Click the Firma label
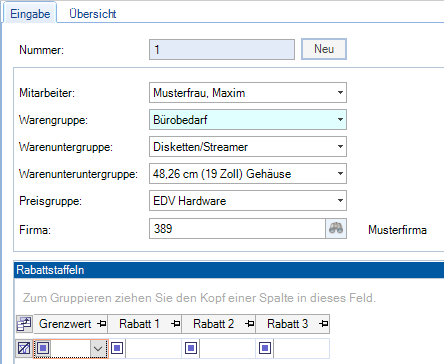The width and height of the screenshot is (444, 364). click(x=35, y=230)
